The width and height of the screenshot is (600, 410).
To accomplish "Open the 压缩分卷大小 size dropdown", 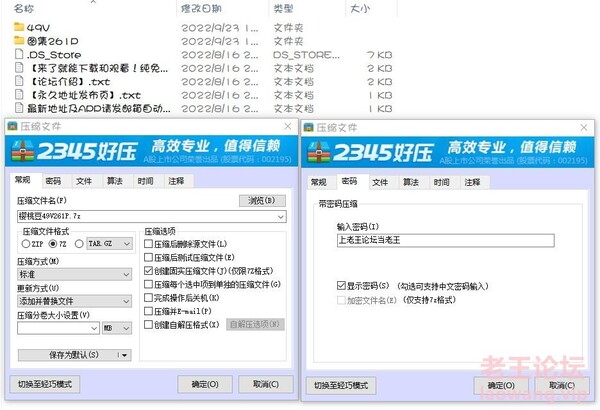I will point(94,328).
